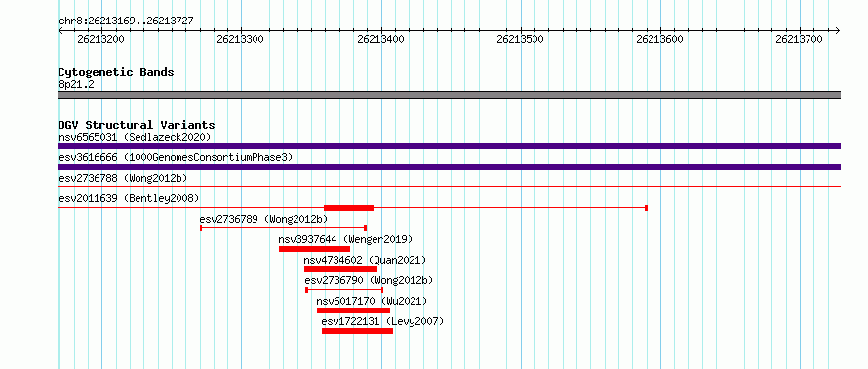The width and height of the screenshot is (868, 369).
Task: Click the 26213200 ruler tick label
Action: click(x=100, y=39)
